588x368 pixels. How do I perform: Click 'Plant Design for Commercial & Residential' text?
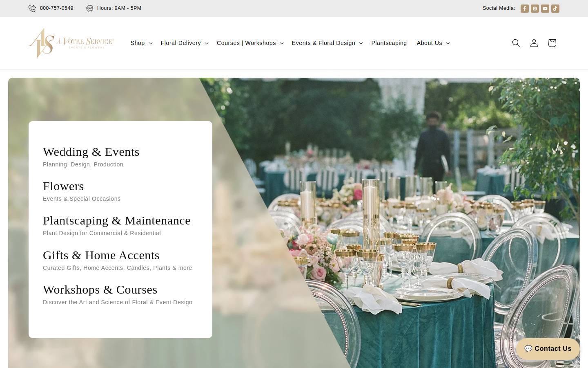[102, 233]
